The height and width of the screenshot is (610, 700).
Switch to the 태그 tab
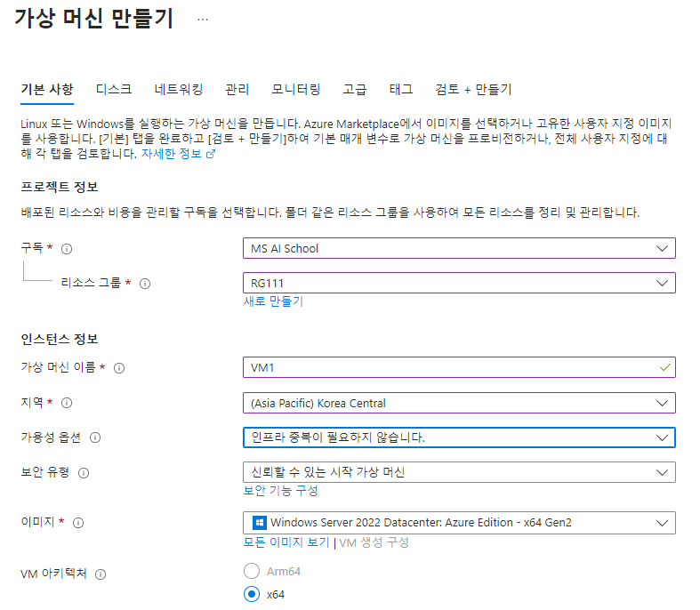coord(401,90)
